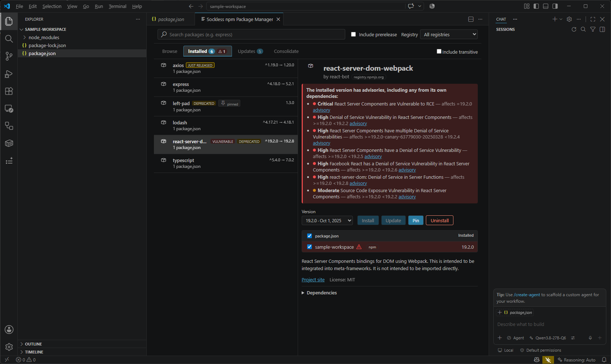Open the Remote Explorer view
The width and height of the screenshot is (611, 364).
[x=9, y=108]
